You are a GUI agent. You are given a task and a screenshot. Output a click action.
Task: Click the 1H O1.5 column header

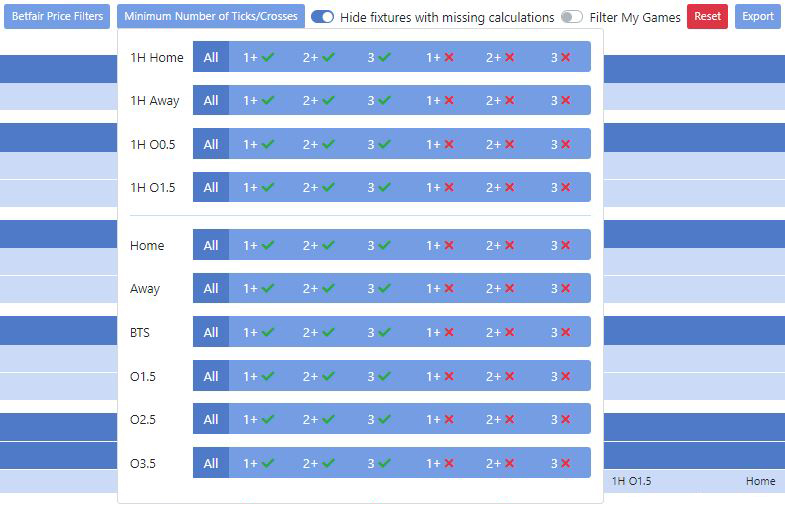pos(631,481)
